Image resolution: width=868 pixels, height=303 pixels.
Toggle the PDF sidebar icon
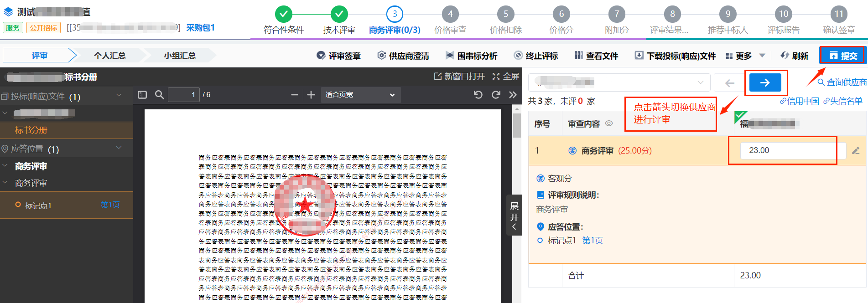tap(142, 95)
